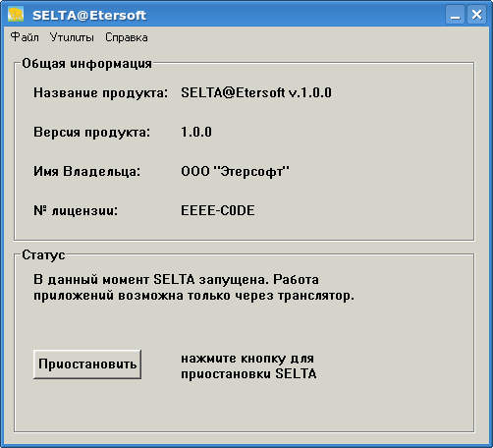This screenshot has height=448, width=493.
Task: Open the Файл menu
Action: [x=25, y=37]
